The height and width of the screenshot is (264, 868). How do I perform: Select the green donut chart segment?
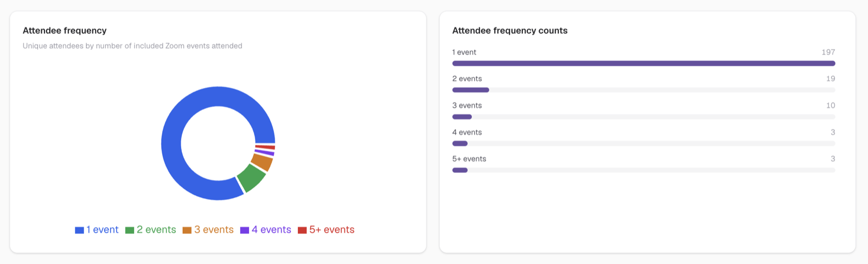click(251, 178)
